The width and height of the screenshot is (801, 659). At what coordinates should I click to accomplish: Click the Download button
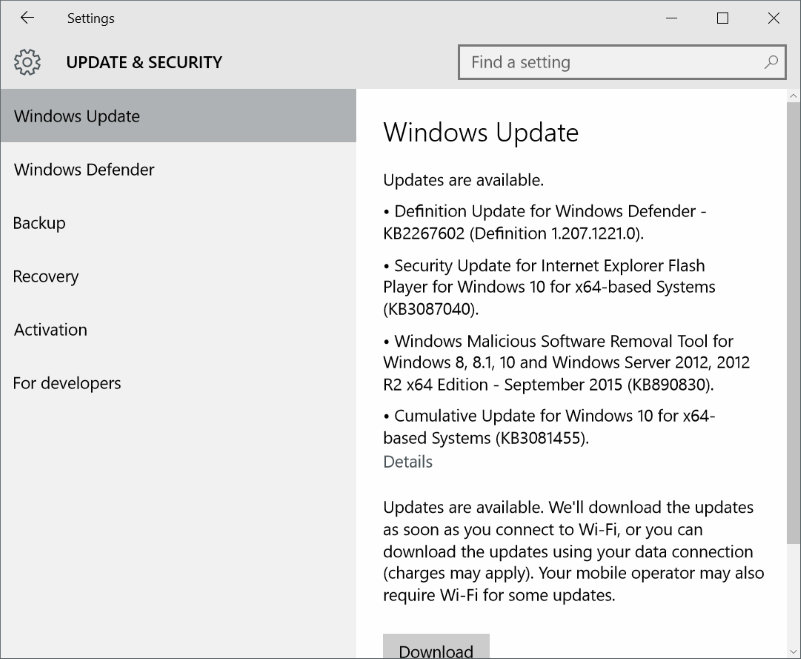click(436, 649)
